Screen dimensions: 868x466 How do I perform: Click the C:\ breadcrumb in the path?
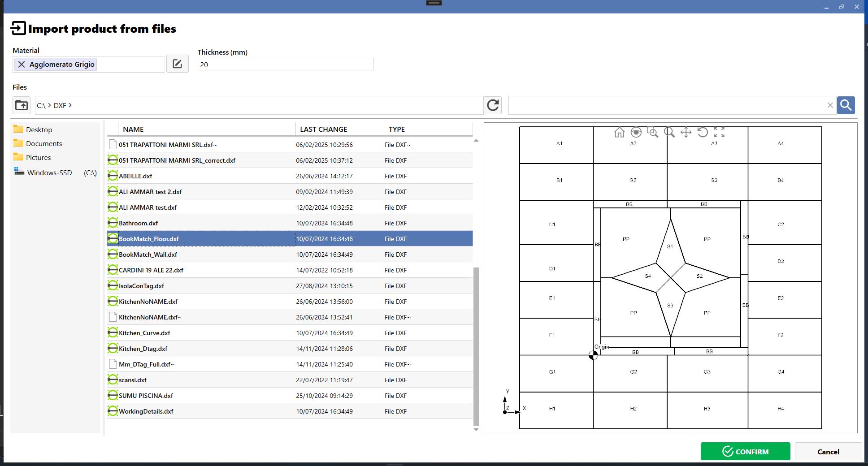click(x=41, y=105)
